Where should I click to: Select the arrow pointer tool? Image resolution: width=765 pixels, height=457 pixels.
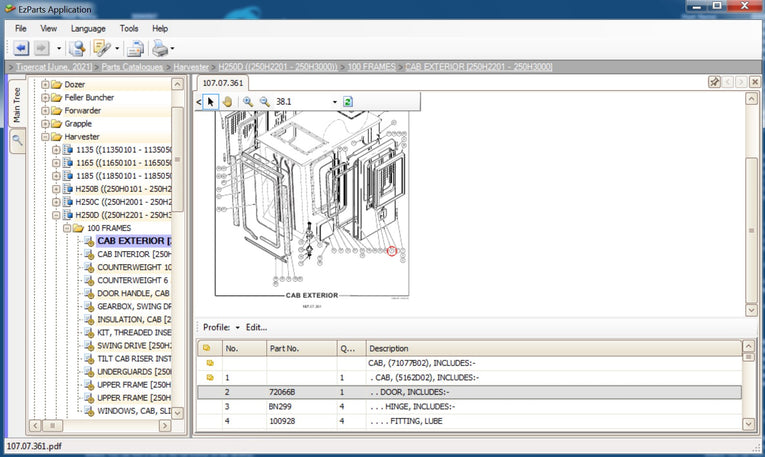pyautogui.click(x=211, y=102)
